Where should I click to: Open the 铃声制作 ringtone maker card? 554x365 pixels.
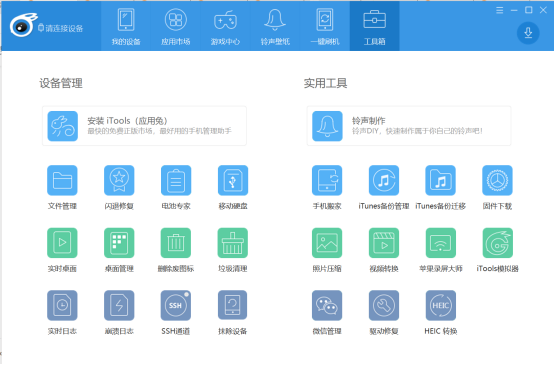click(x=409, y=126)
